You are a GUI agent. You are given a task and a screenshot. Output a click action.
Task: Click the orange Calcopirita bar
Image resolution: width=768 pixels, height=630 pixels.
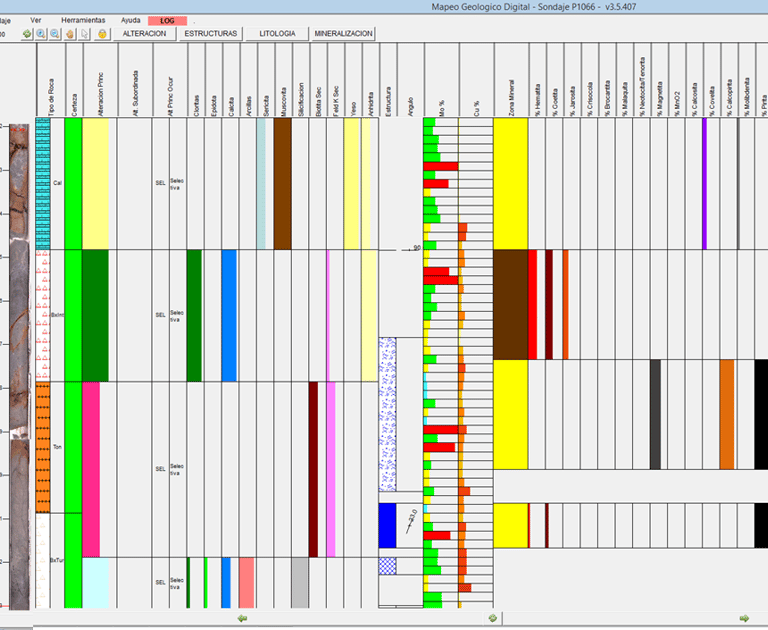pos(727,414)
